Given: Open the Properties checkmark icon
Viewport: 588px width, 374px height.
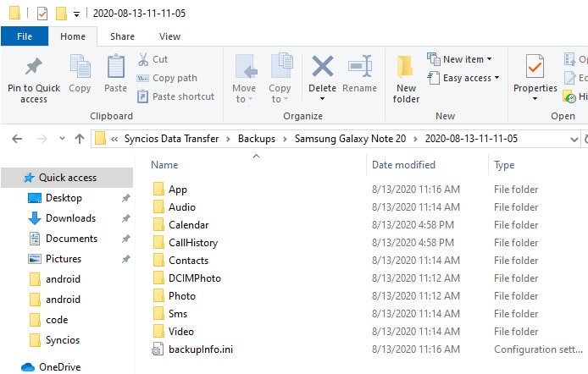Looking at the screenshot, I should tap(535, 66).
